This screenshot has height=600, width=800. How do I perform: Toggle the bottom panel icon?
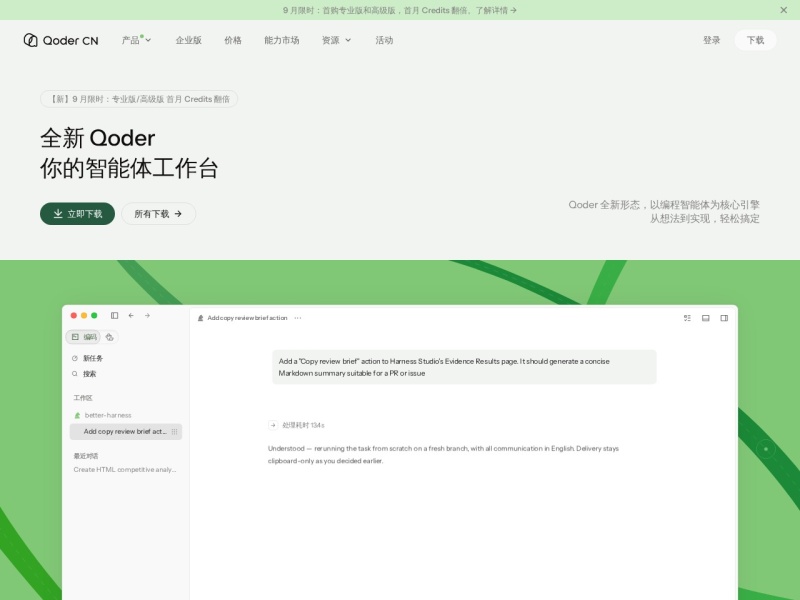pyautogui.click(x=706, y=318)
